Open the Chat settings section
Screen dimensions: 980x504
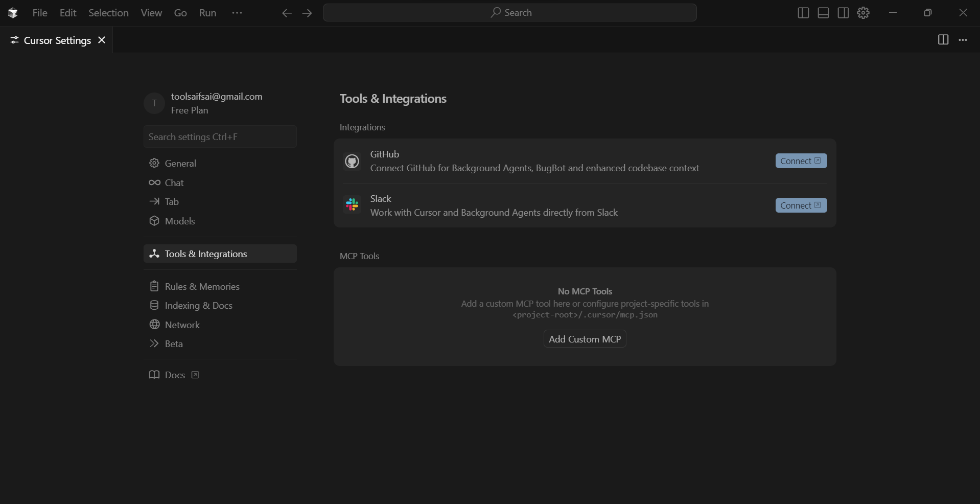click(220, 182)
